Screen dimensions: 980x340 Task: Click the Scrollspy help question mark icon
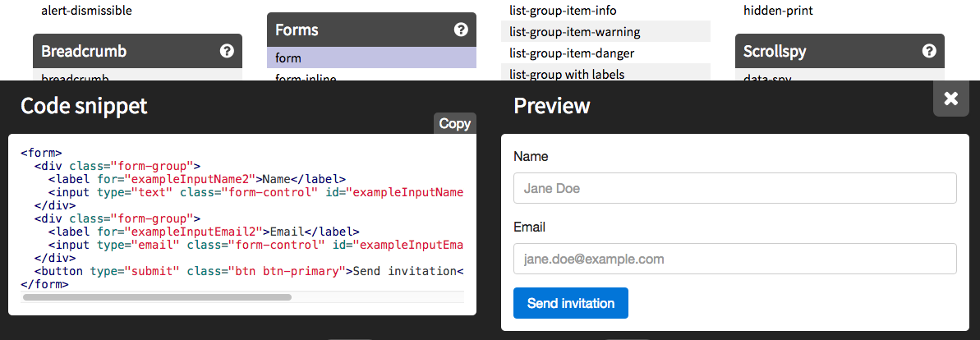coord(929,51)
